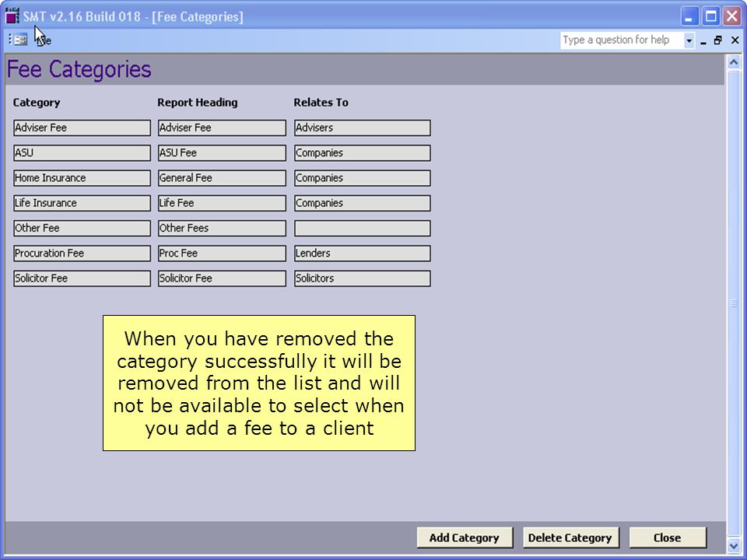The image size is (747, 560).
Task: Click the Solicitors relates-to field
Action: (363, 278)
